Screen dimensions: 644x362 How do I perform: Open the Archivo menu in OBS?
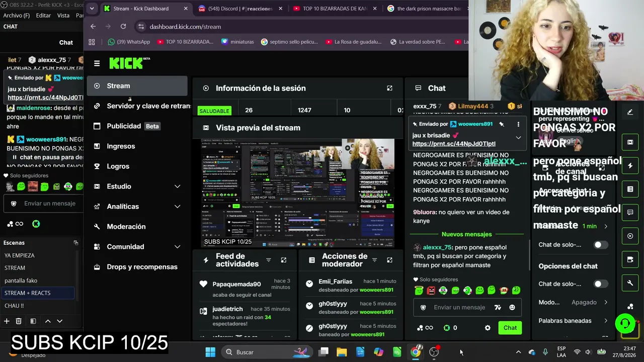[17, 16]
